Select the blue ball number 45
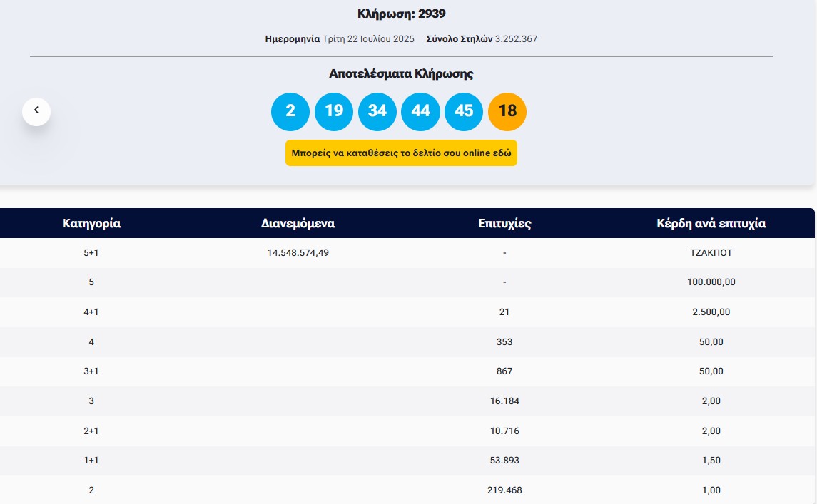 tap(464, 111)
